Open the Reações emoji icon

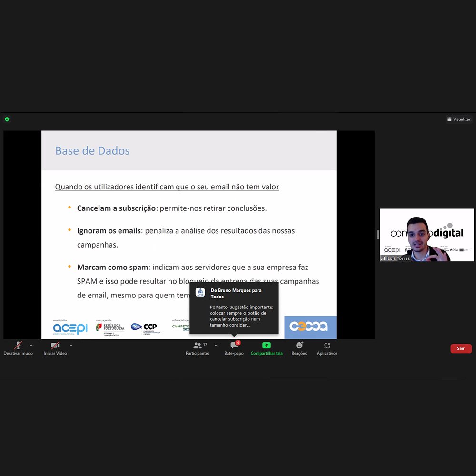(299, 346)
